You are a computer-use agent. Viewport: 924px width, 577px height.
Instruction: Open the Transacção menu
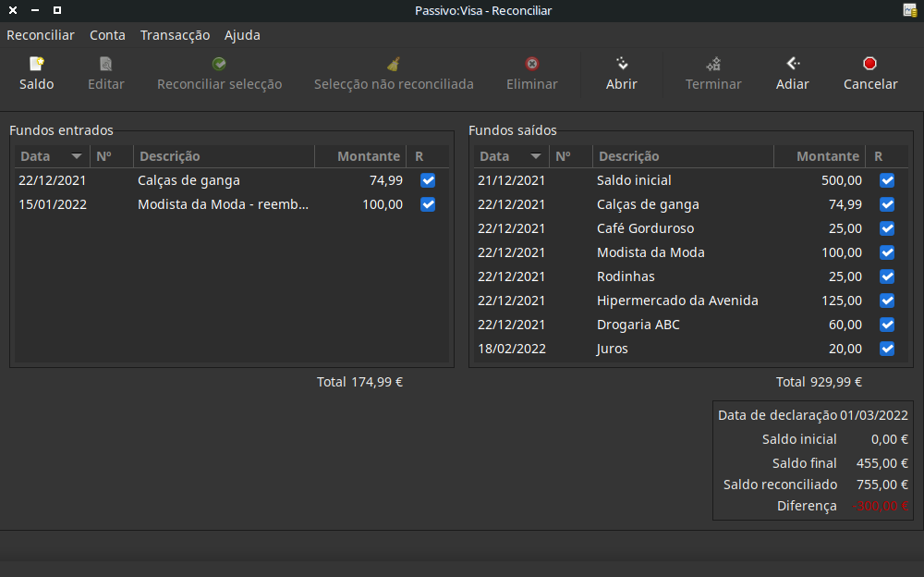[x=175, y=35]
